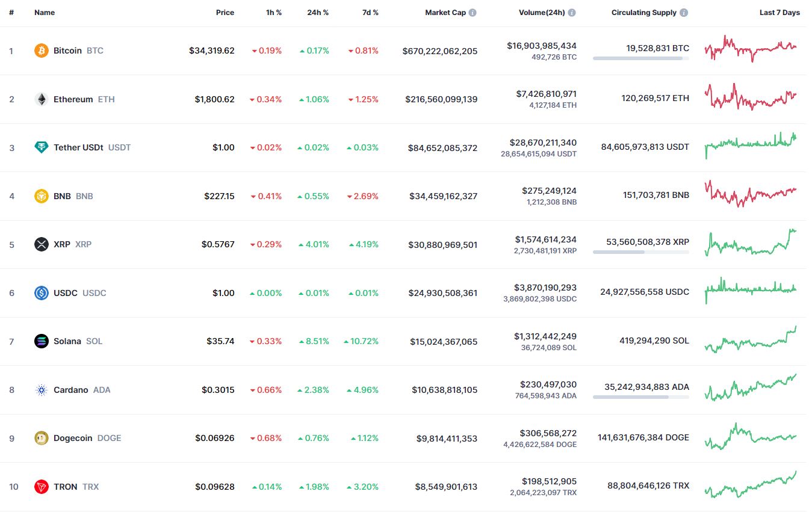This screenshot has height=512, width=812.
Task: Sort by Market Cap column header
Action: (x=445, y=13)
